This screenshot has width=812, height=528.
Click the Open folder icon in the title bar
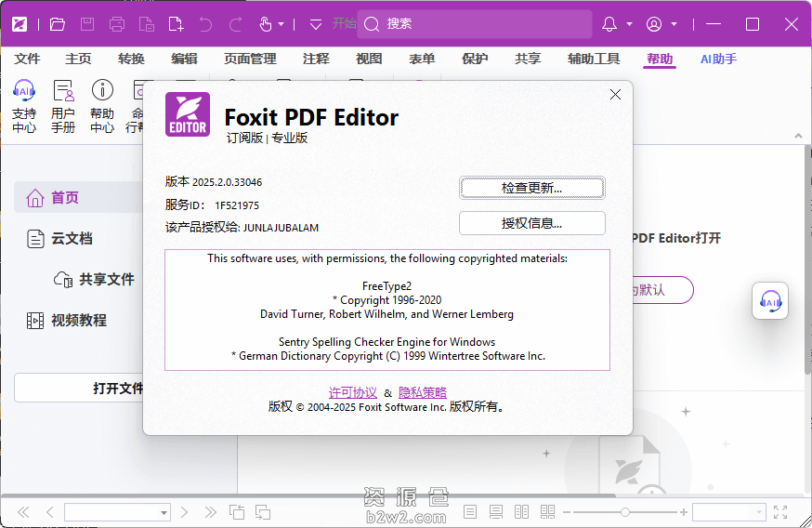click(x=58, y=24)
